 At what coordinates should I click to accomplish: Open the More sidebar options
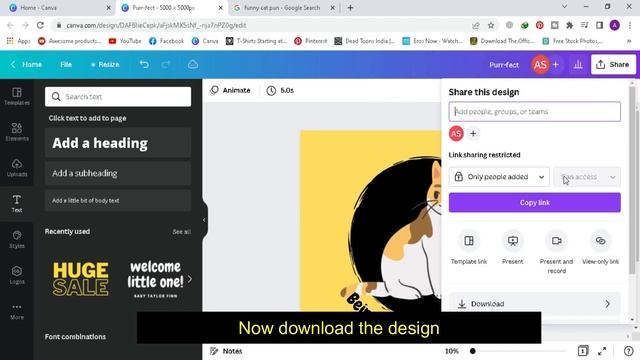coord(17,311)
